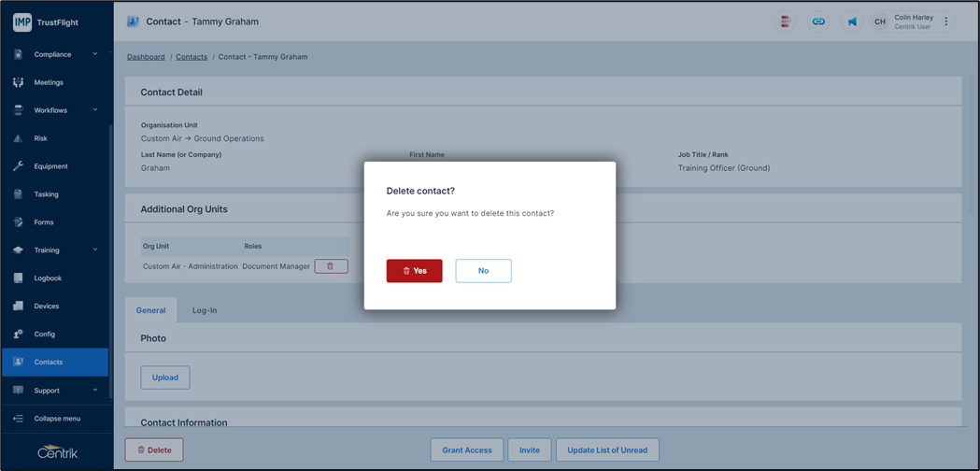Open Meetings from the sidebar menu
The height and width of the screenshot is (471, 980).
coord(49,82)
